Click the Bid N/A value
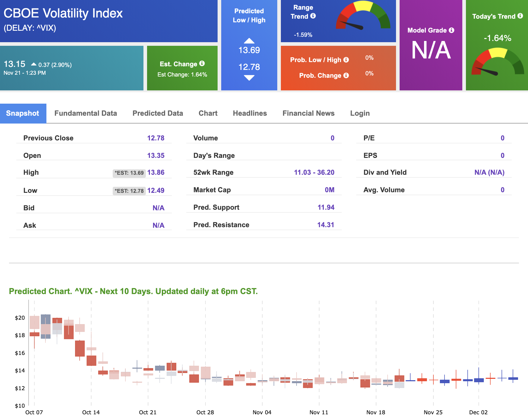This screenshot has width=528, height=420. 159,208
